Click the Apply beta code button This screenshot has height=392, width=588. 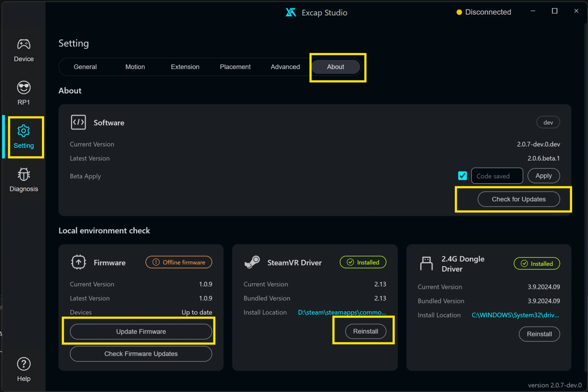[544, 176]
